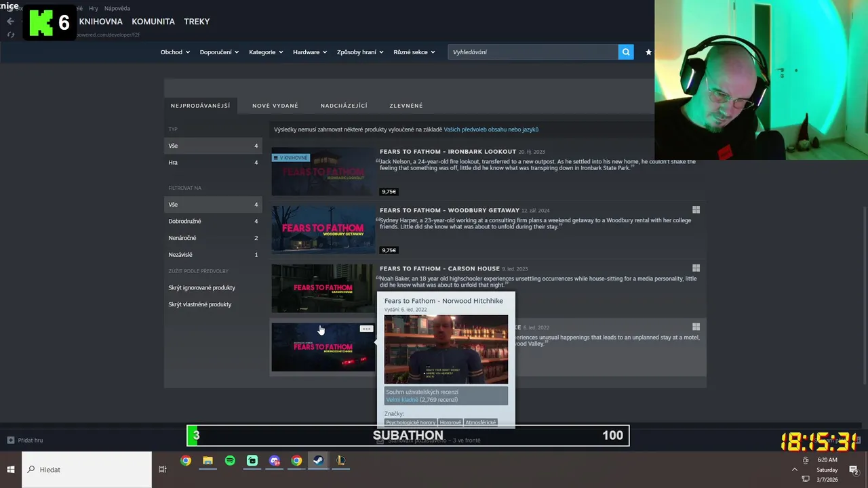This screenshot has height=488, width=868.
Task: Open the notification center icon in system tray
Action: (854, 470)
